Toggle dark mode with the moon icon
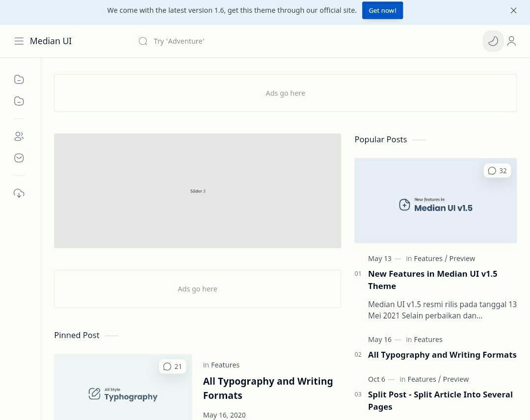Screen dimensions: 530x420 pyautogui.click(x=493, y=41)
